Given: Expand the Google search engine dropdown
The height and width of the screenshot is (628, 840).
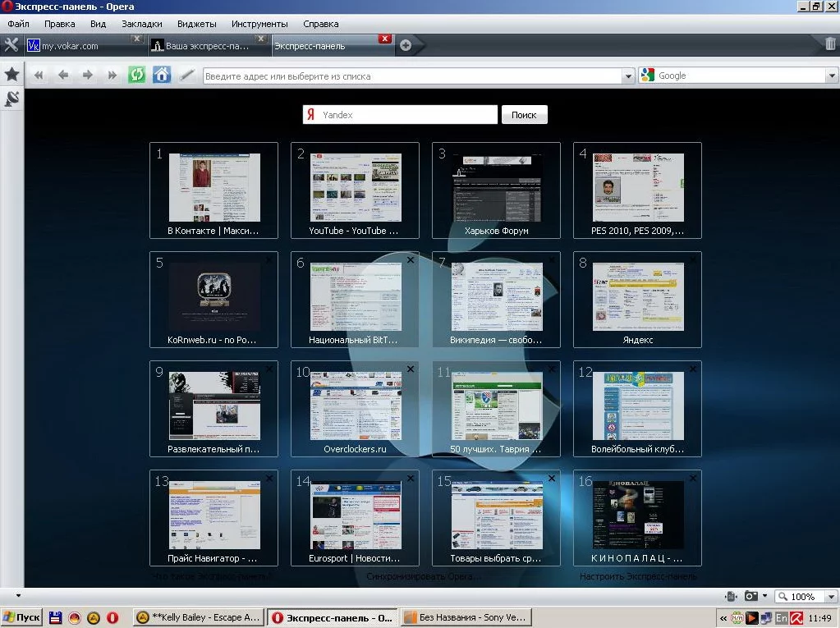Looking at the screenshot, I should pos(832,76).
